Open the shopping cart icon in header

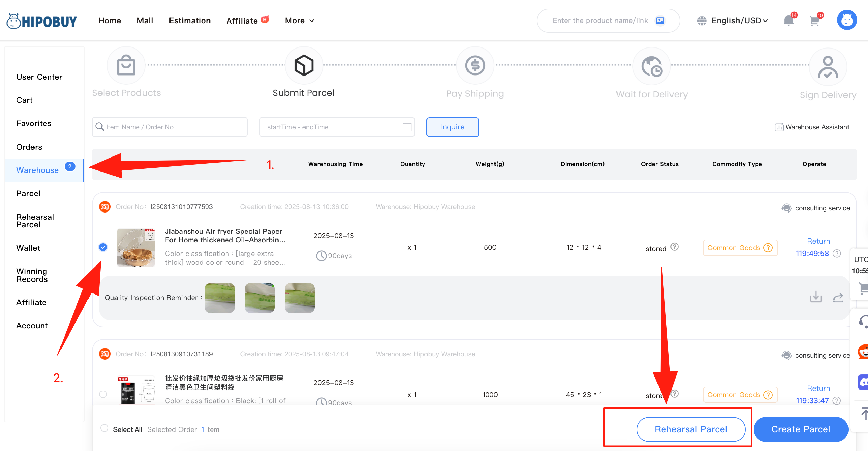point(814,21)
